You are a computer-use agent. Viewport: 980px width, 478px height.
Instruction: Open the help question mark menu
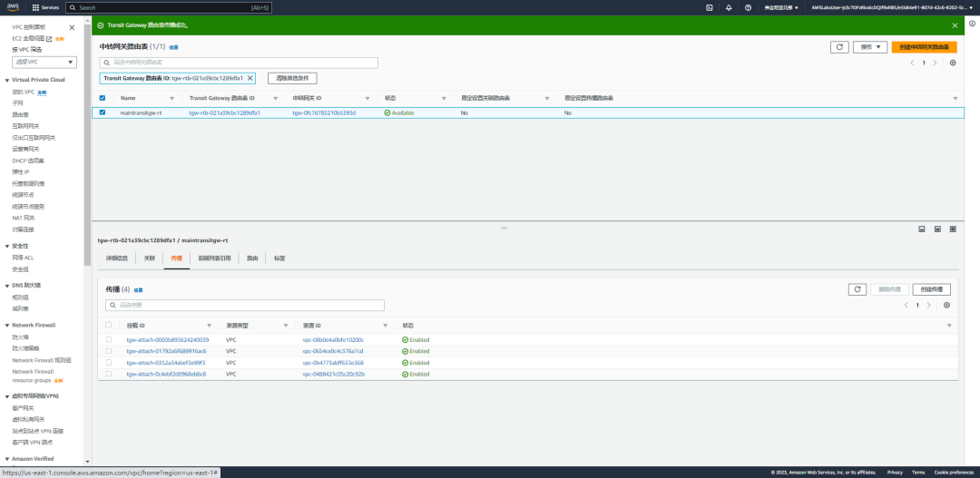pos(748,7)
